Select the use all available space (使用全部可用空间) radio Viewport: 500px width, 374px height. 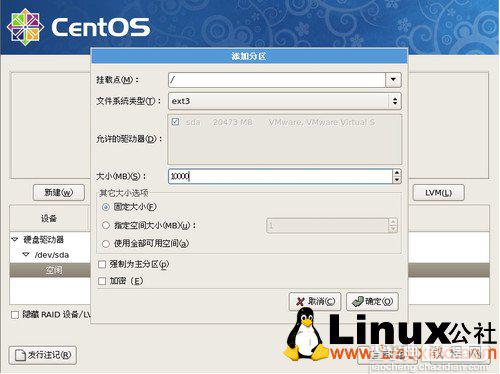click(x=106, y=244)
